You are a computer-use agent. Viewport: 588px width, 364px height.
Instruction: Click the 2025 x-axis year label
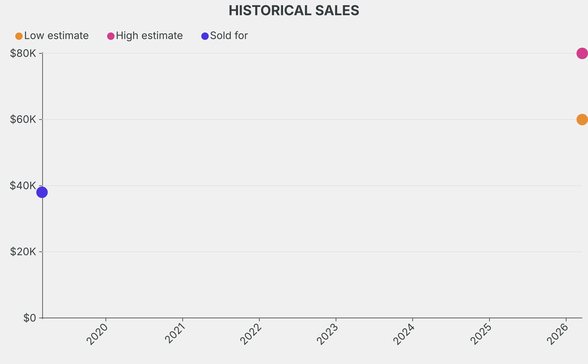click(x=482, y=333)
